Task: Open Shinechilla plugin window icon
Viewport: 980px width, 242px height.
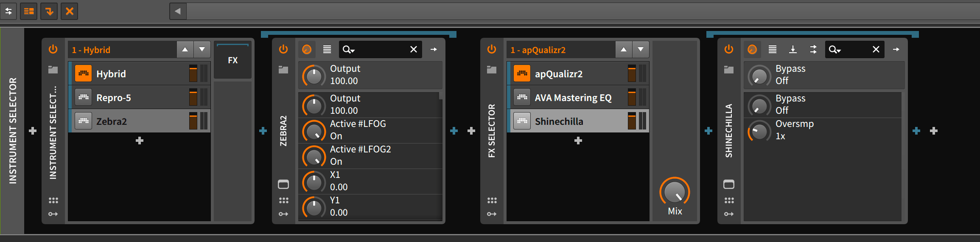Action: [x=729, y=184]
